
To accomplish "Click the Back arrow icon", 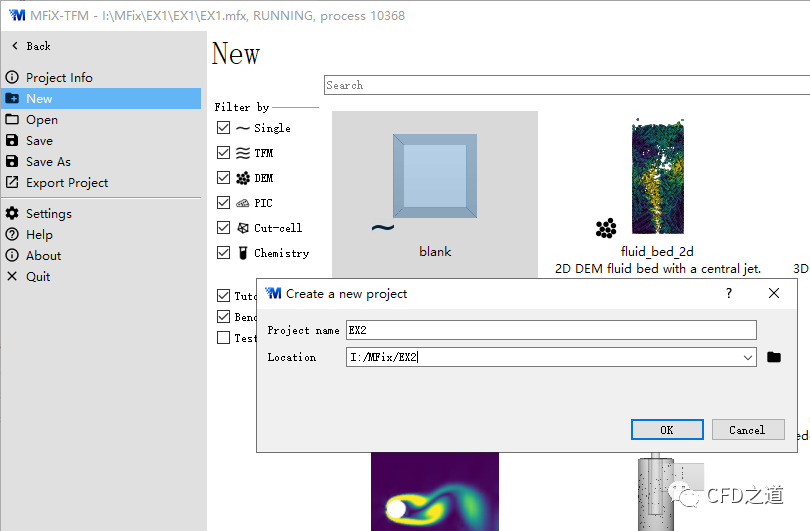I will coord(15,46).
